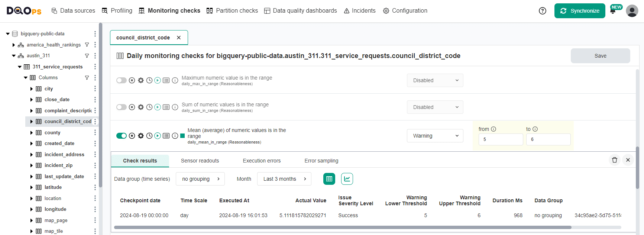Collapse the Columns node

coord(26,78)
